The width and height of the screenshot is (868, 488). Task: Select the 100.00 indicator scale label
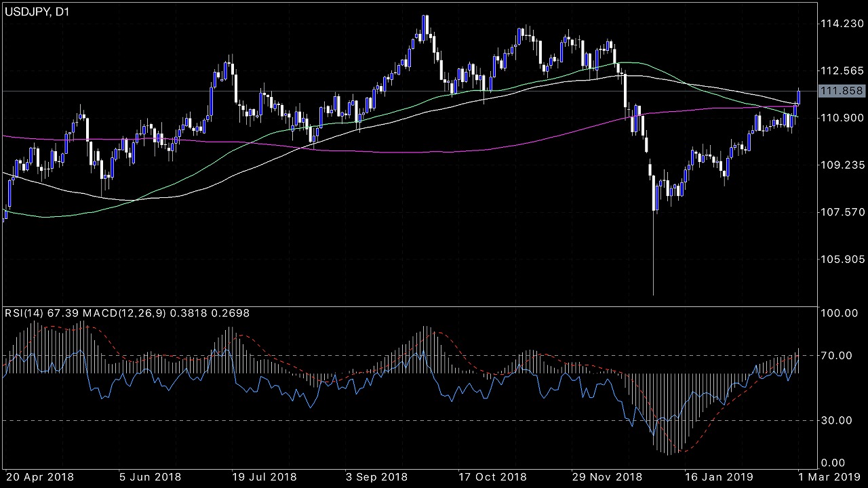(838, 313)
